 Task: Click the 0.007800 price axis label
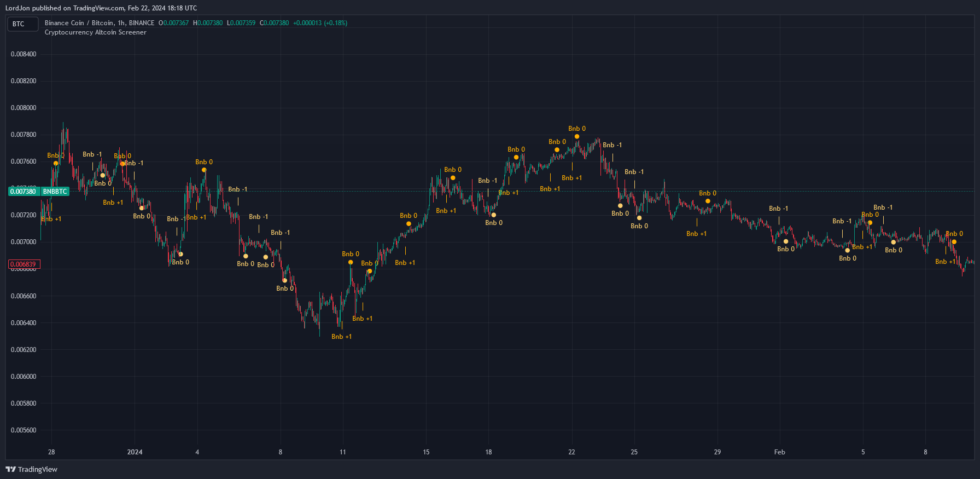tap(24, 135)
